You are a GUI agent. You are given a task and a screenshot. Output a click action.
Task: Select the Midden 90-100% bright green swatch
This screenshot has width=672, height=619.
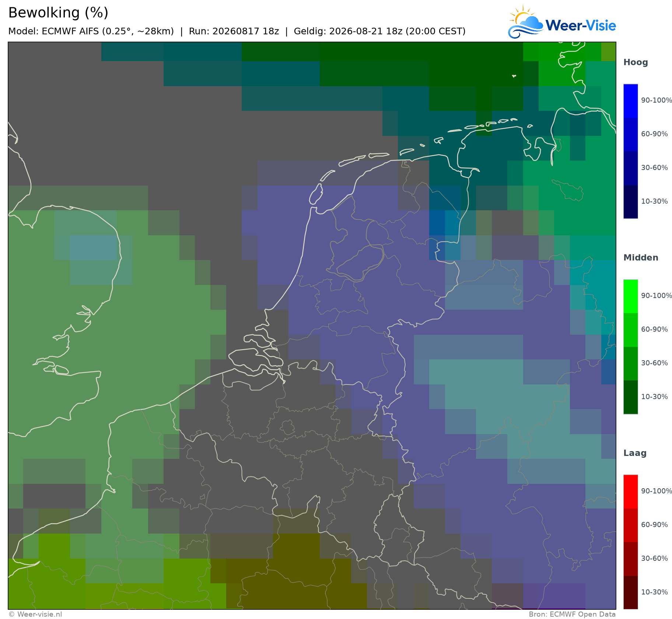[x=630, y=296]
